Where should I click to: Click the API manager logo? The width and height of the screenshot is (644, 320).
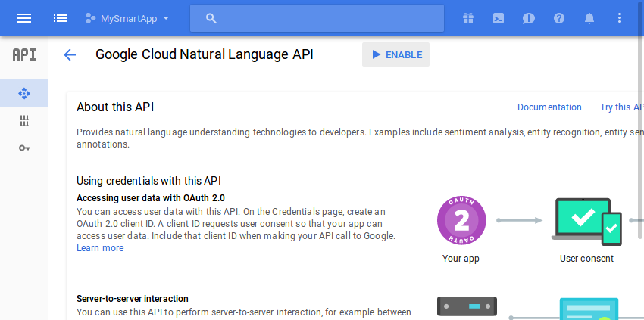pos(24,54)
